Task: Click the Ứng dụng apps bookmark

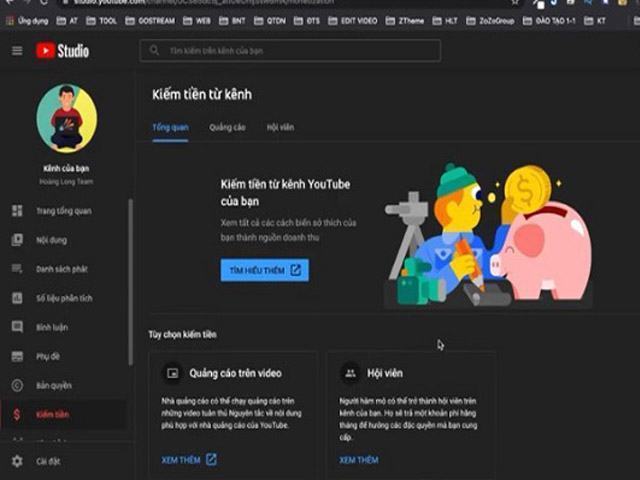Action: (28, 20)
